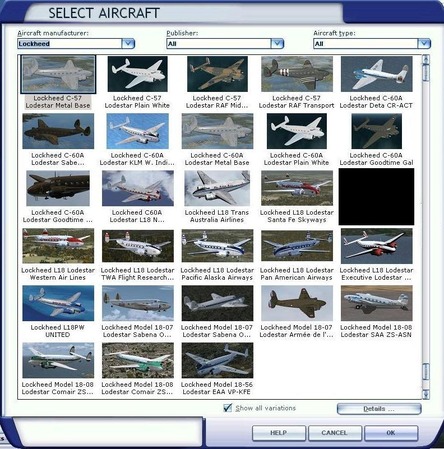The width and height of the screenshot is (444, 449).
Task: Open the Aircraft type dropdown arrow
Action: pyautogui.click(x=424, y=44)
